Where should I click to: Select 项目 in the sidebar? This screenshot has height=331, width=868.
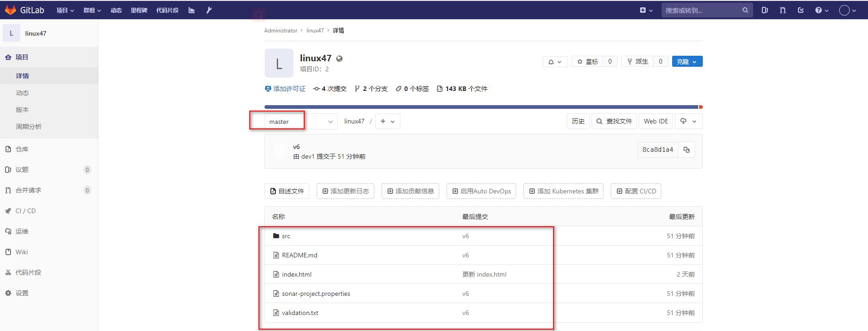(49, 57)
